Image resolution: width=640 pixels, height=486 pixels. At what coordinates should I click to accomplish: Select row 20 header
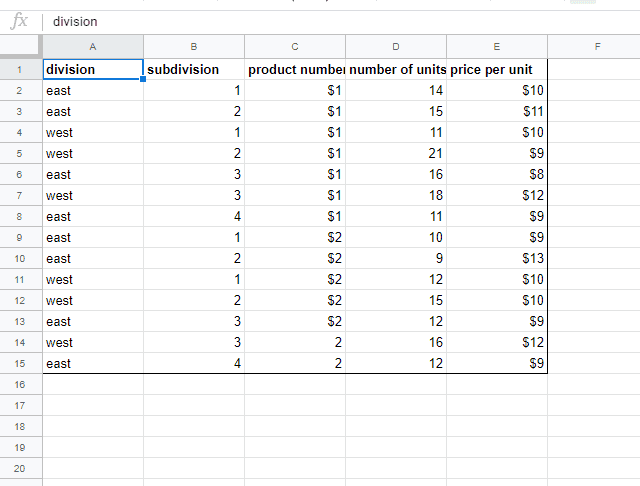21,468
